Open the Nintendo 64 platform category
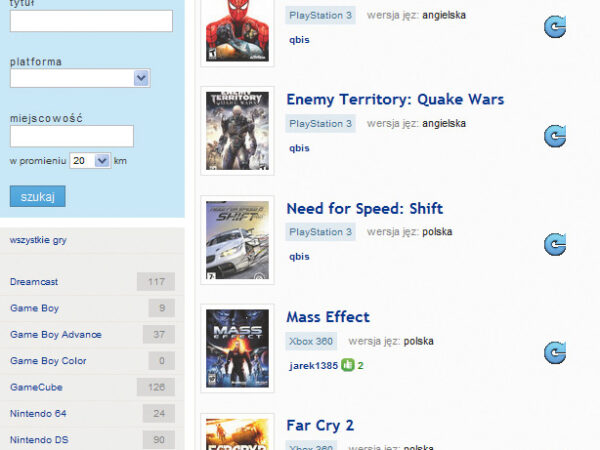The height and width of the screenshot is (450, 600). (x=38, y=413)
